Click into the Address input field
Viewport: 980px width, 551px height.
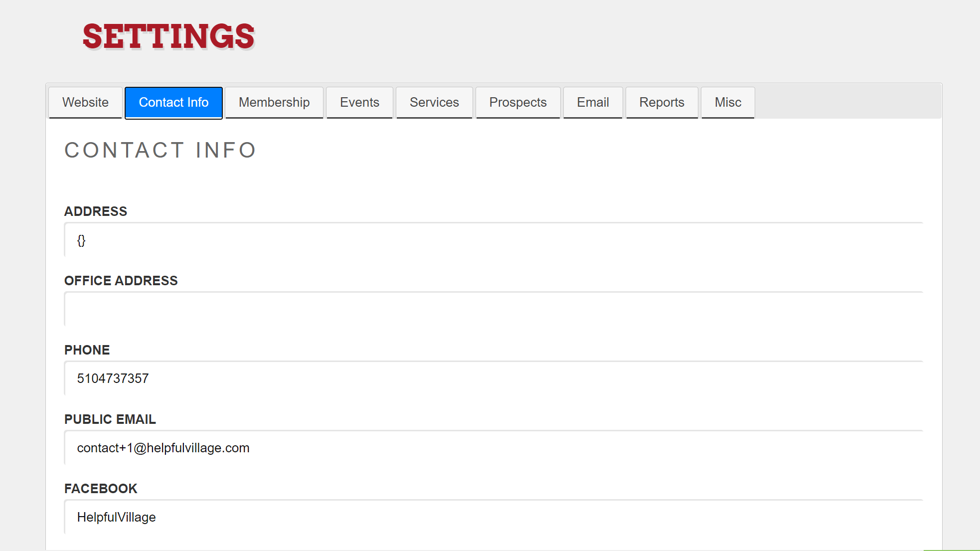click(x=493, y=240)
